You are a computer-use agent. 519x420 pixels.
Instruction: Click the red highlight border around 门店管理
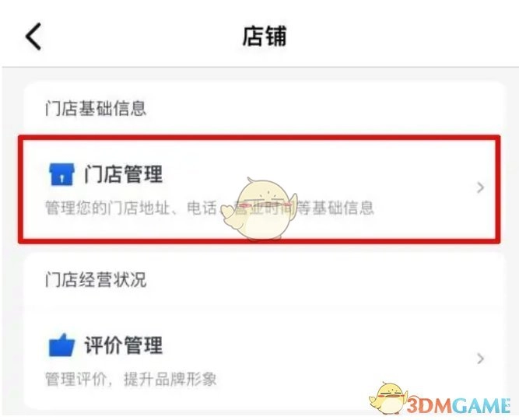point(259,189)
